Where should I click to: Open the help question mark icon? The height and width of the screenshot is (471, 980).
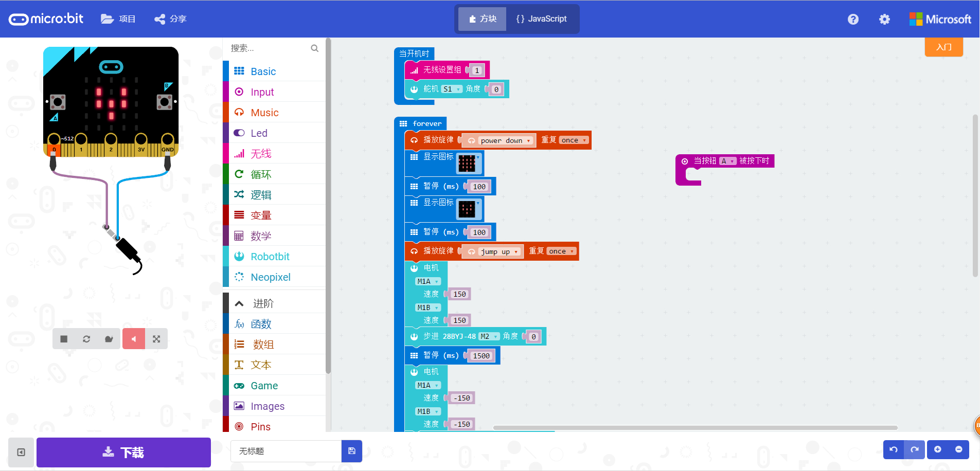853,19
